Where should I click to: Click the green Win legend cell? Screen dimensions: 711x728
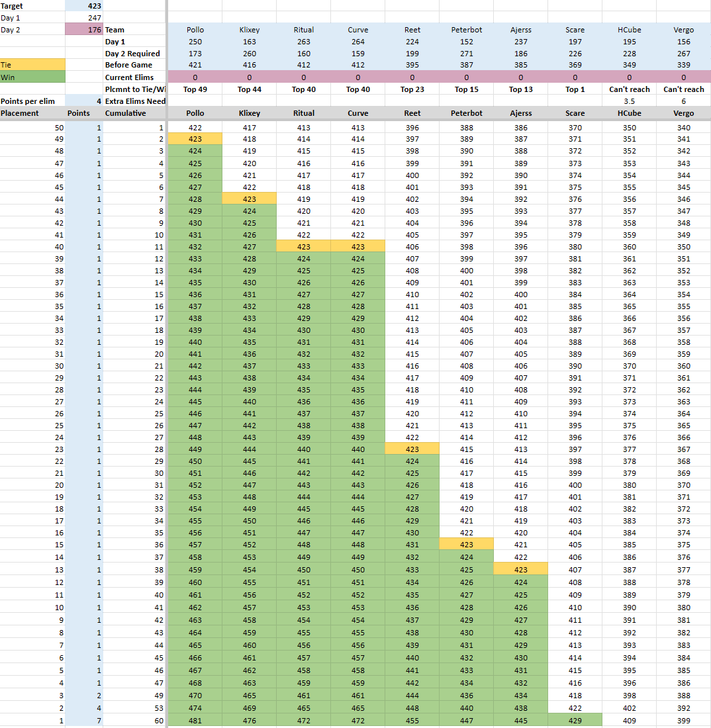tap(32, 77)
